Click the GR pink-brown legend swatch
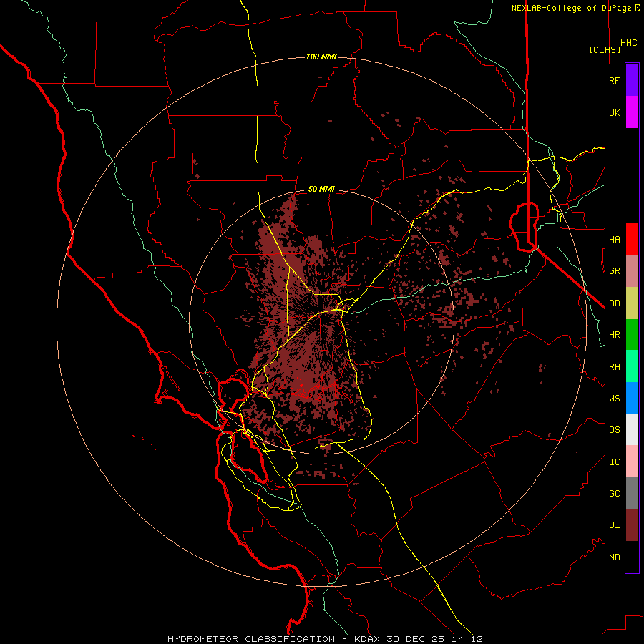644x644 pixels. click(632, 271)
